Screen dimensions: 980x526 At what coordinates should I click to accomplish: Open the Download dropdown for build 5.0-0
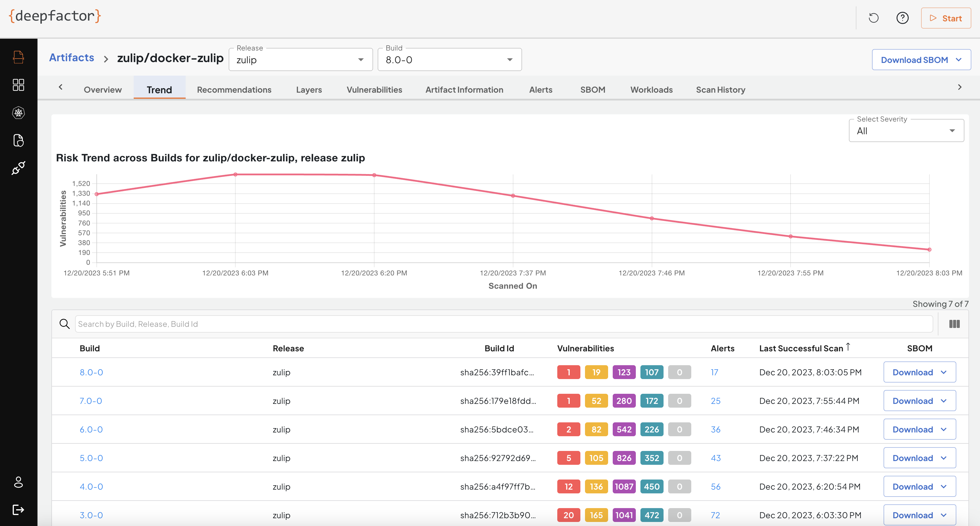coord(920,458)
